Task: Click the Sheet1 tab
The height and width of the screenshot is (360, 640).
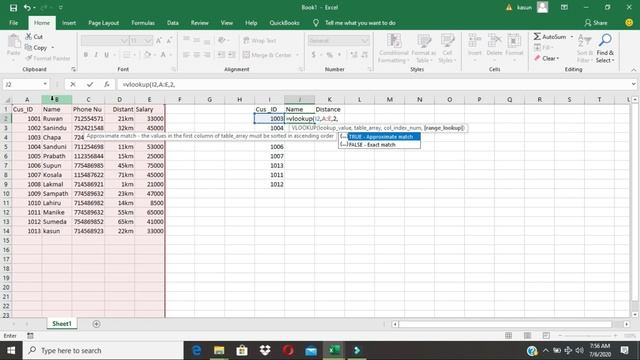Action: point(62,324)
